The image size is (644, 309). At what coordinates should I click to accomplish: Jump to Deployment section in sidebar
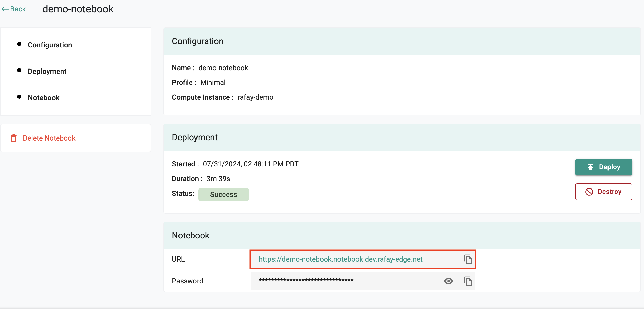47,71
